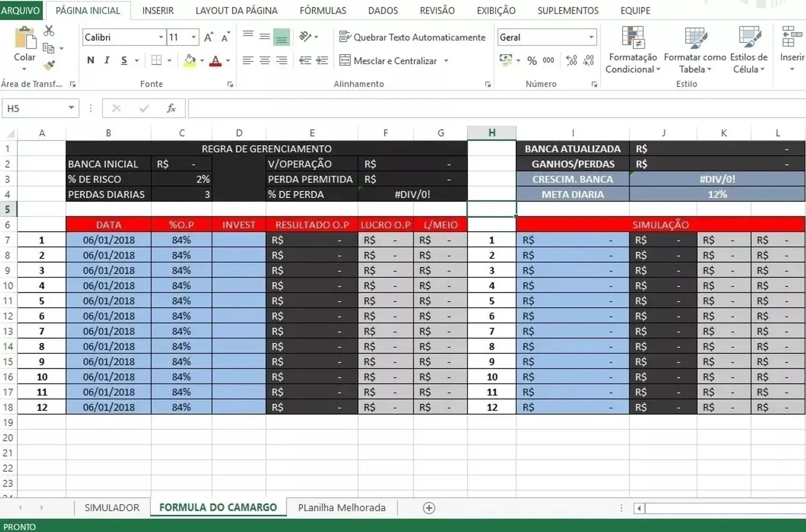Align text to bottom
The image size is (806, 532).
[x=281, y=37]
